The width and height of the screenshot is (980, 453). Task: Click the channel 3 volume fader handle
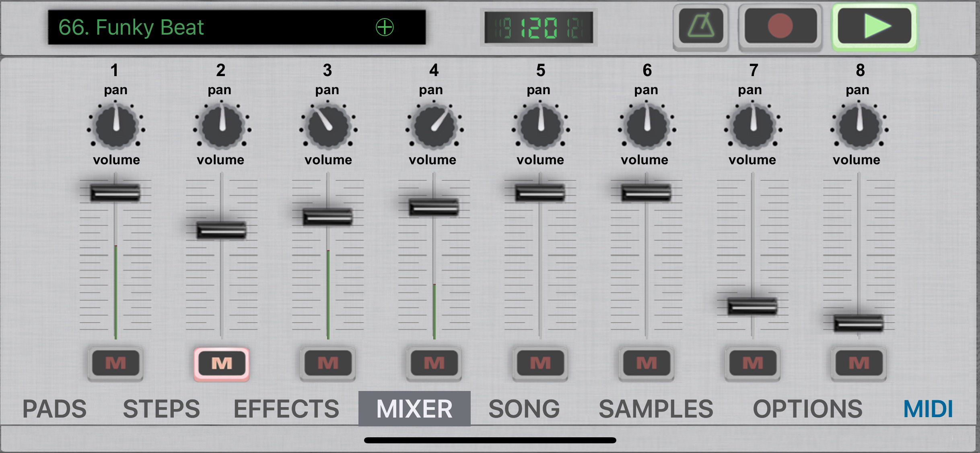[x=328, y=217]
